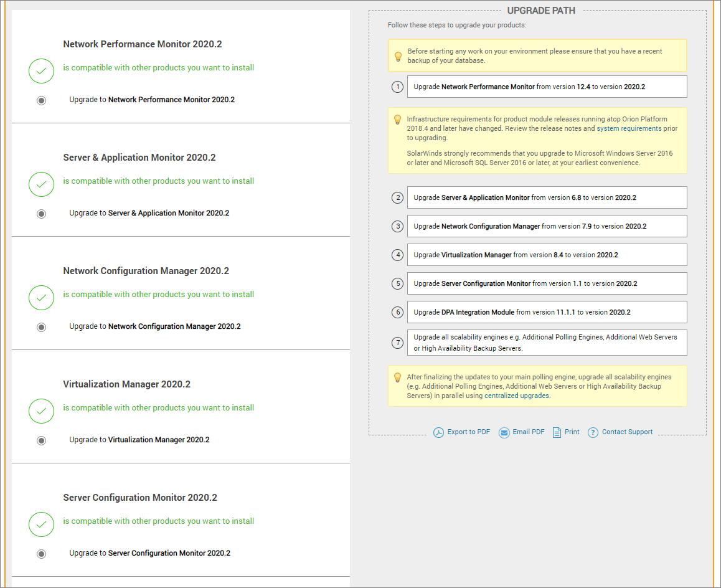Click step box Upgrade DPA Integration Module from 11.1.1
721x588 pixels.
pos(547,312)
